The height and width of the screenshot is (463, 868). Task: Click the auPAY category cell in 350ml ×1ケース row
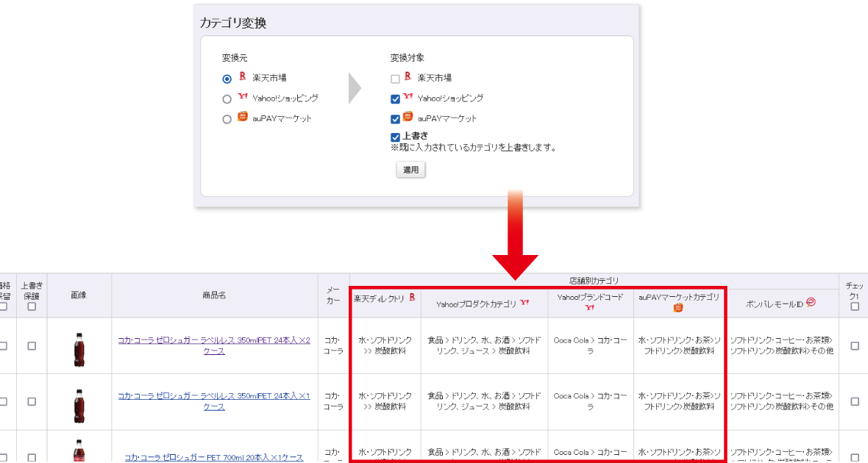pyautogui.click(x=679, y=401)
